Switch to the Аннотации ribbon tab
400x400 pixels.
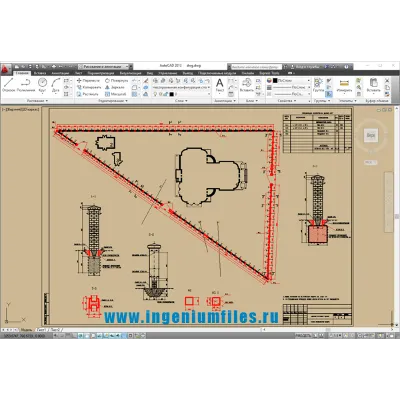click(60, 73)
